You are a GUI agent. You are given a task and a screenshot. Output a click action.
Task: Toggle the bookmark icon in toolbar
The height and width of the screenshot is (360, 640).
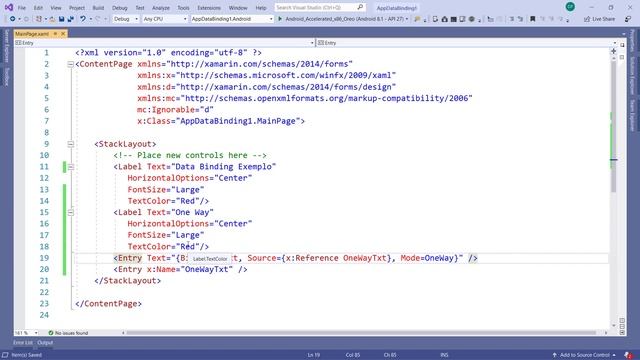[532, 19]
